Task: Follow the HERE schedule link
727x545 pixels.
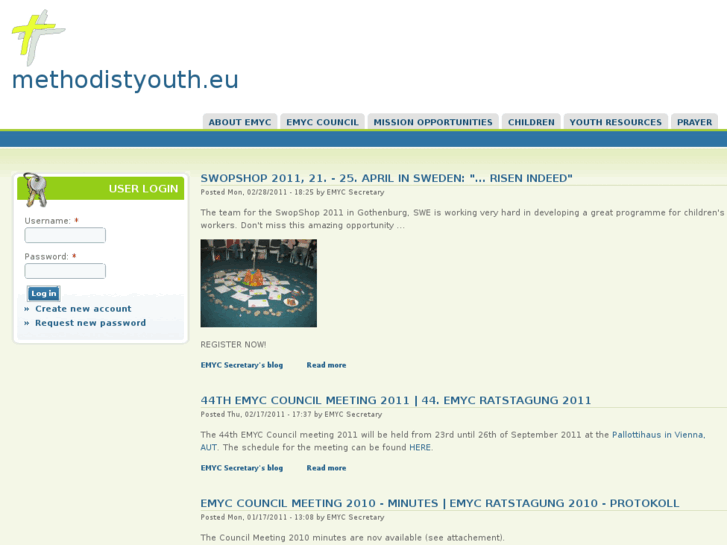Action: [x=420, y=448]
